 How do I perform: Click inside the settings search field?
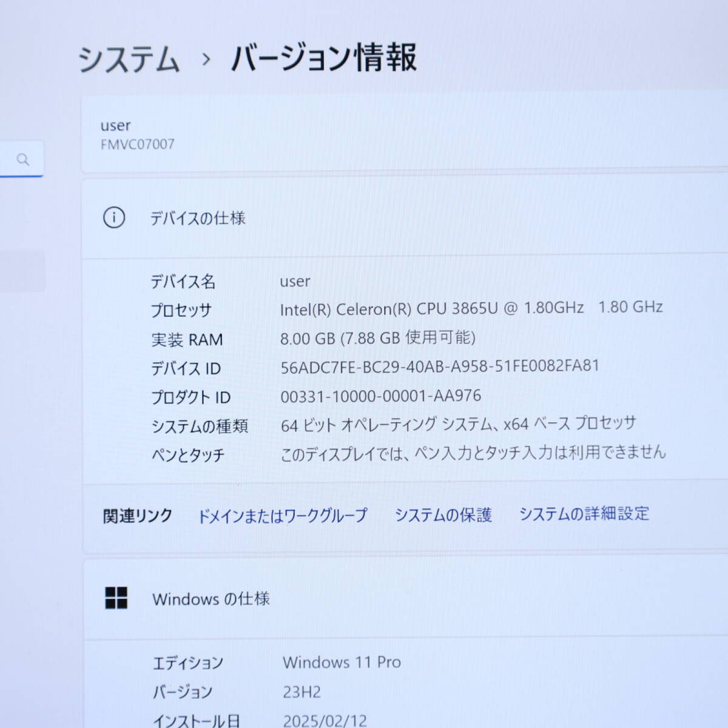[21, 159]
